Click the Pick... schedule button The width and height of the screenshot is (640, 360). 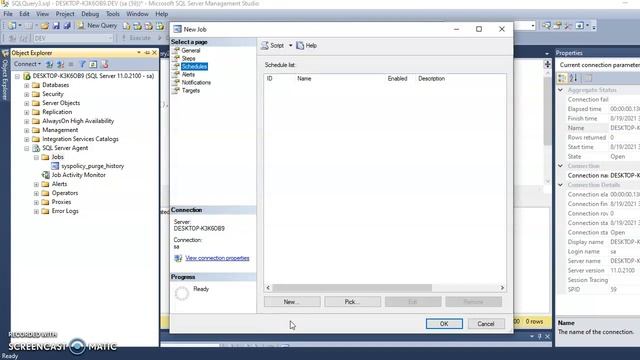point(352,302)
